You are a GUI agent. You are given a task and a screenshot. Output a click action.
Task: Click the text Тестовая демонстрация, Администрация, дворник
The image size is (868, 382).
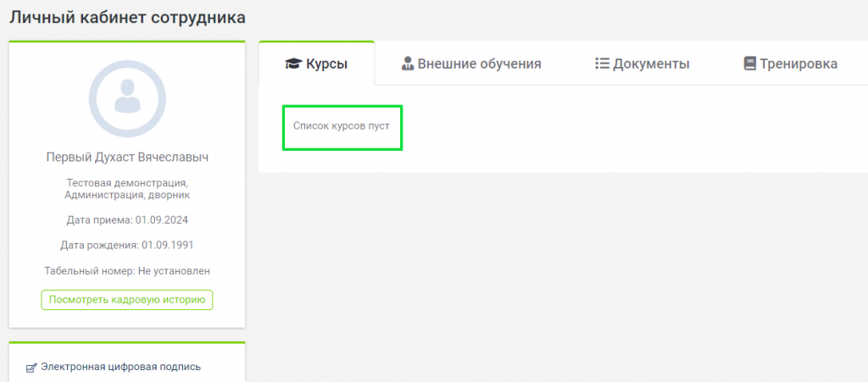coord(127,189)
